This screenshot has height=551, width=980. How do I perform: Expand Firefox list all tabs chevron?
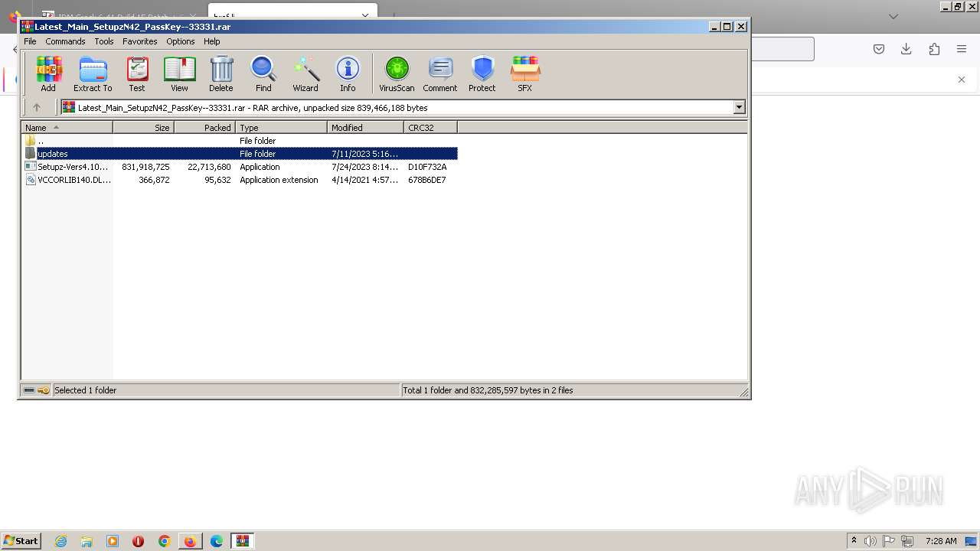(x=893, y=16)
